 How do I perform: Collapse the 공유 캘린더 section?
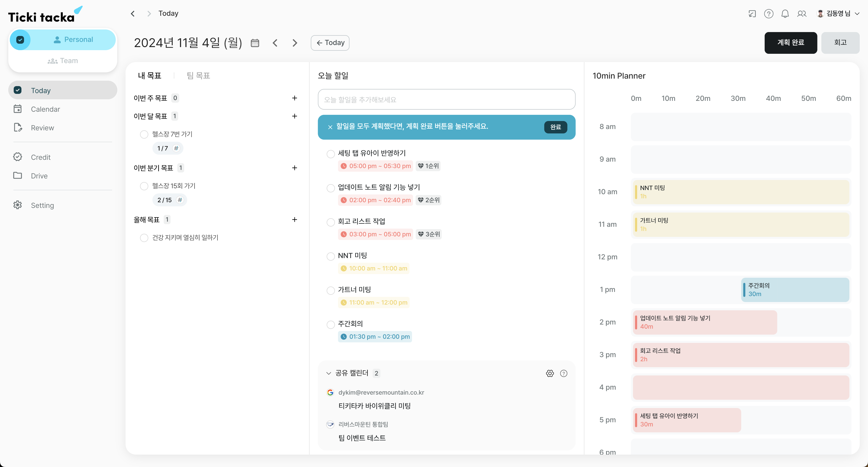329,373
